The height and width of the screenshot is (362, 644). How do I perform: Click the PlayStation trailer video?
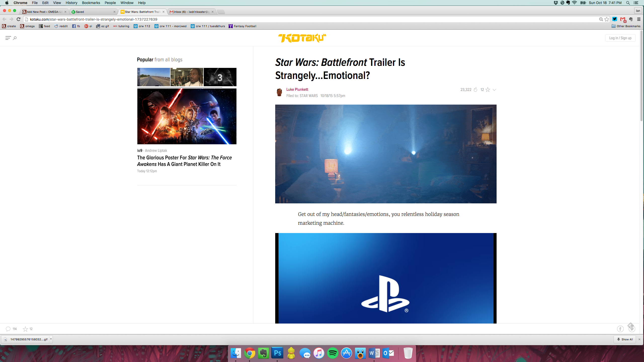tap(386, 278)
